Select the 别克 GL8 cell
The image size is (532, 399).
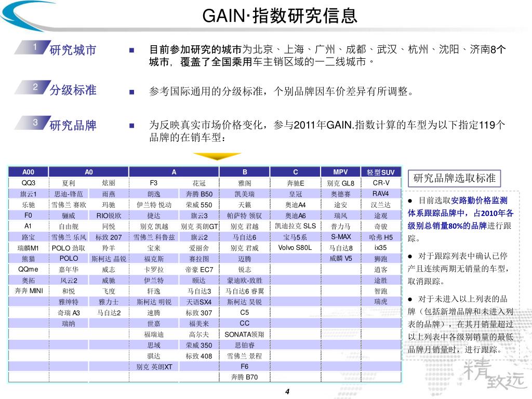coord(340,183)
